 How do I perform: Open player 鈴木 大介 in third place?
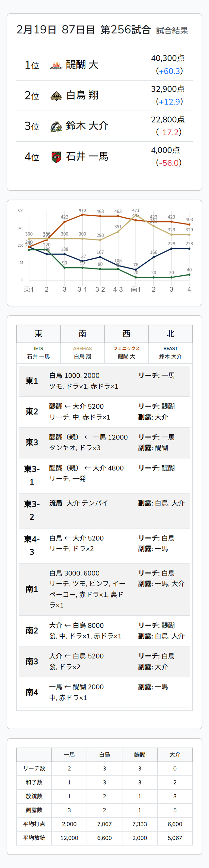[x=87, y=126]
